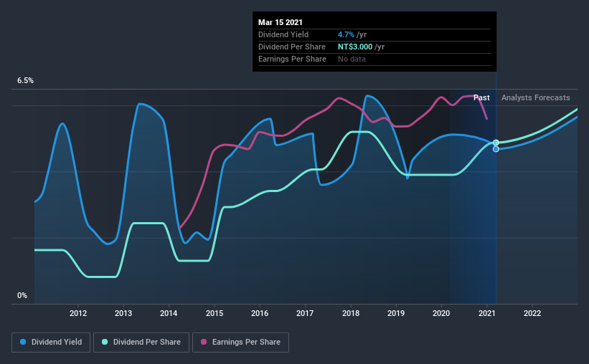Toggle the Earnings Per Share legend button
589x364 pixels.
(x=240, y=343)
